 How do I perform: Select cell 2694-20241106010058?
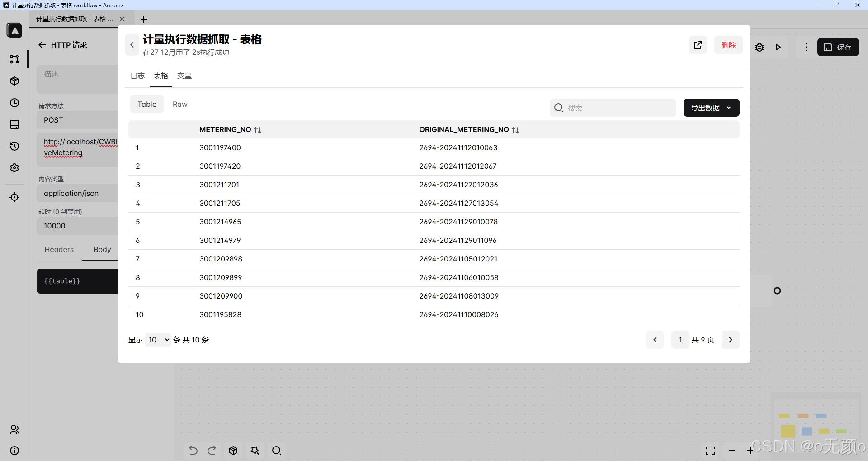pos(459,277)
